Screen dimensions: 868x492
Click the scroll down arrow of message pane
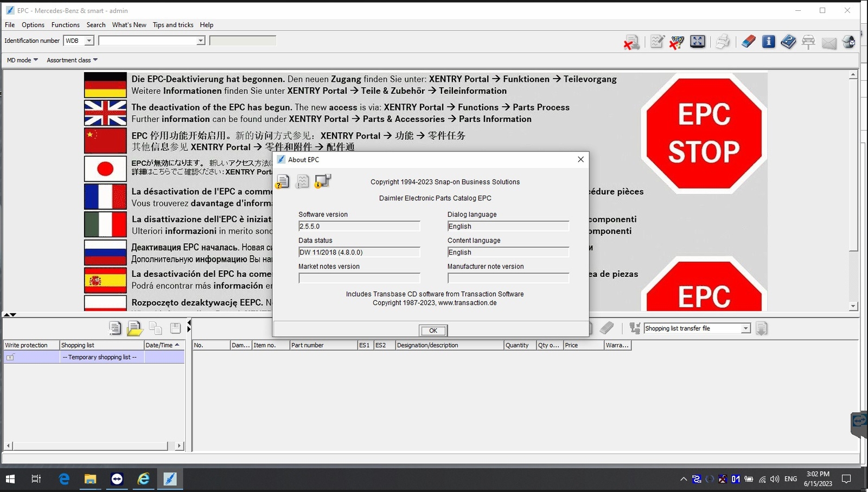(853, 306)
